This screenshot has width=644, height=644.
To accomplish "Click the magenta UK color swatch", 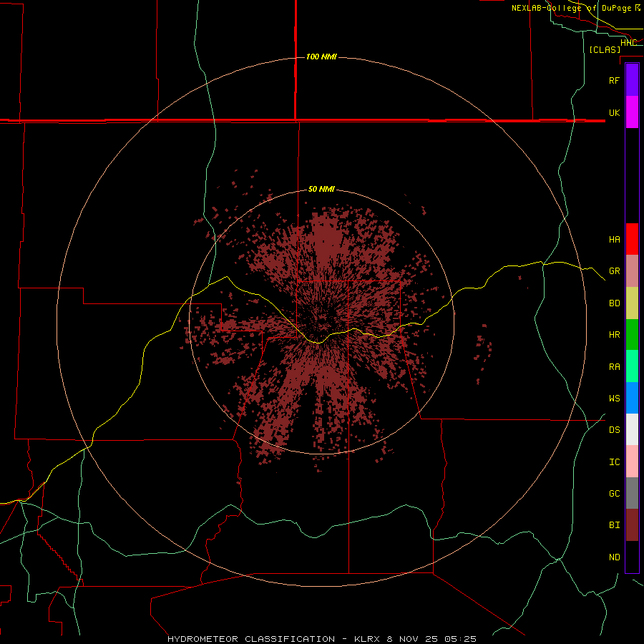I will [x=632, y=112].
